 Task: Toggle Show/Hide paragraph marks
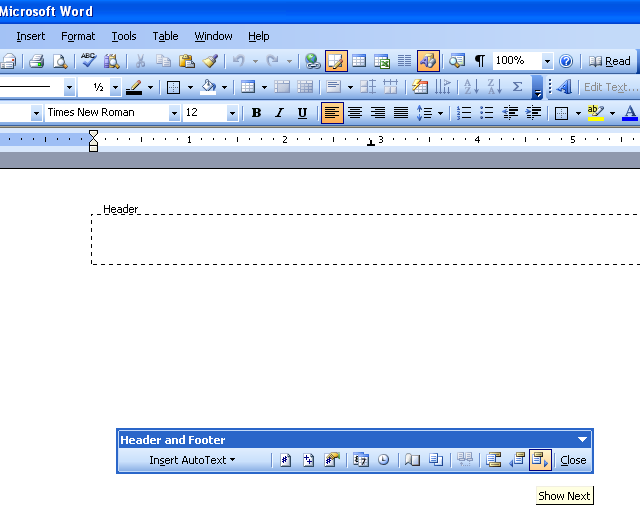point(480,61)
